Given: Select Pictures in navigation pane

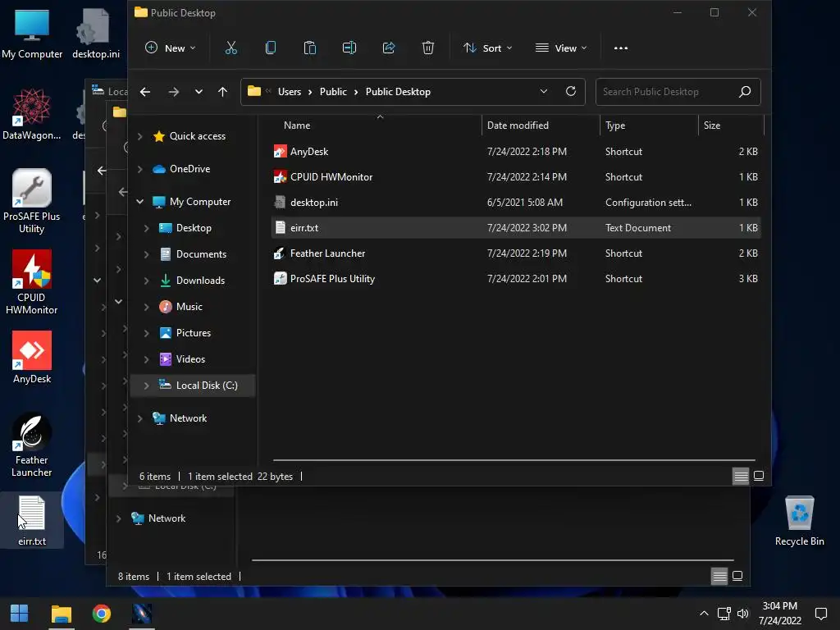Looking at the screenshot, I should coord(193,333).
